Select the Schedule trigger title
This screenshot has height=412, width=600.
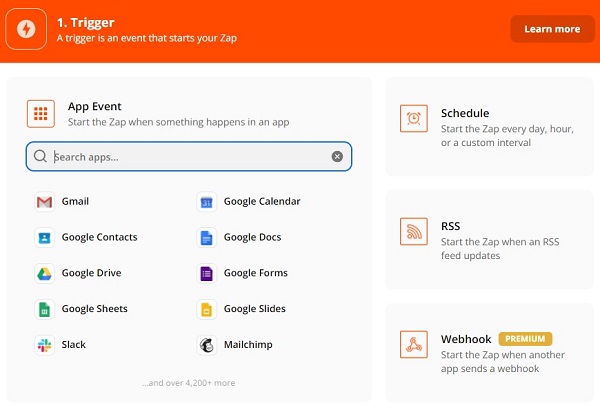[465, 113]
